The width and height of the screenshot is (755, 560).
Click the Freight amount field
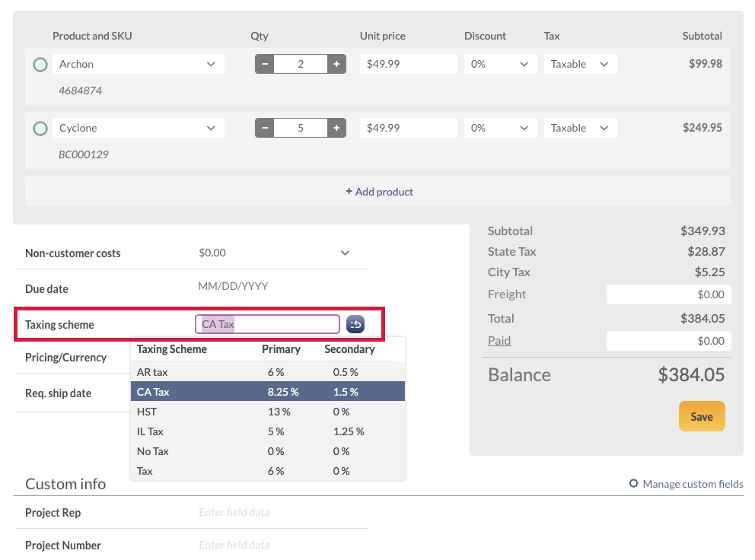(668, 294)
